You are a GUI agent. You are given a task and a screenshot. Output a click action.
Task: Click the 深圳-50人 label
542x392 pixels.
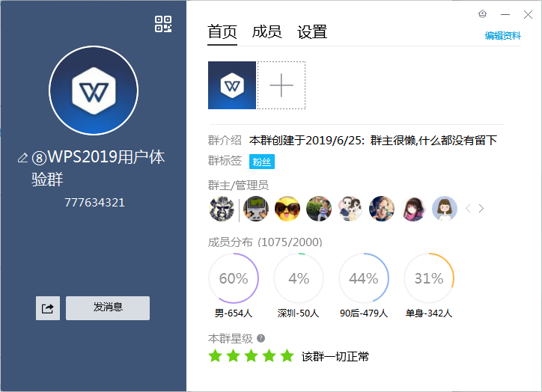[298, 313]
